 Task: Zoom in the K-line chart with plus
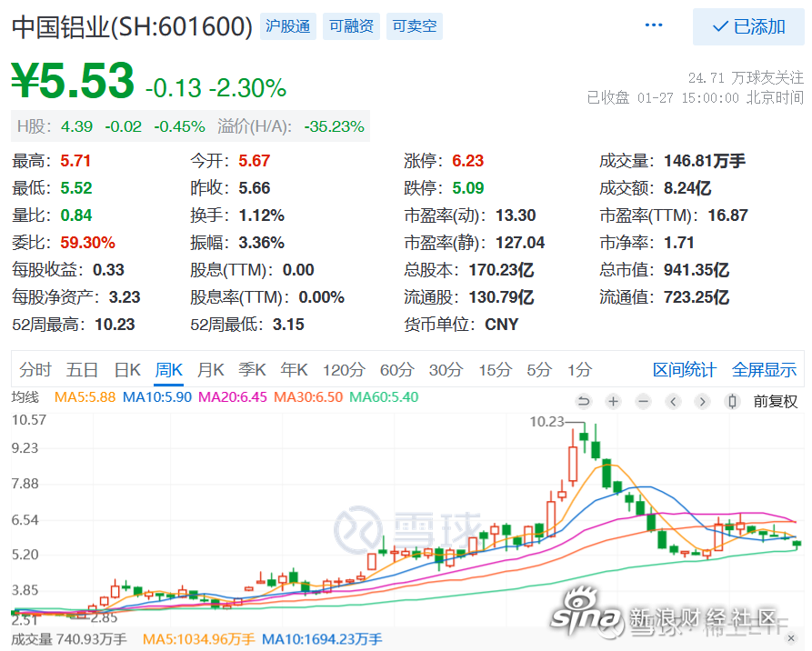[x=614, y=401]
